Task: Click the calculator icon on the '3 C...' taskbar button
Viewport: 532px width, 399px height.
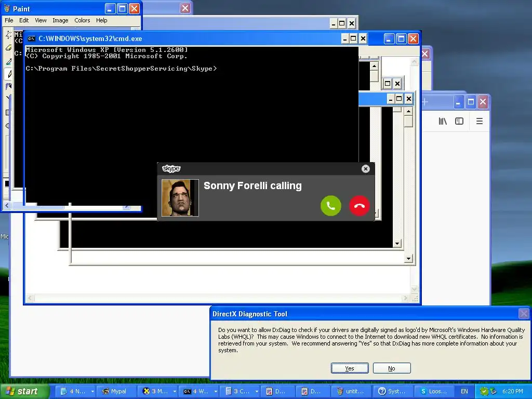Action: pyautogui.click(x=229, y=391)
